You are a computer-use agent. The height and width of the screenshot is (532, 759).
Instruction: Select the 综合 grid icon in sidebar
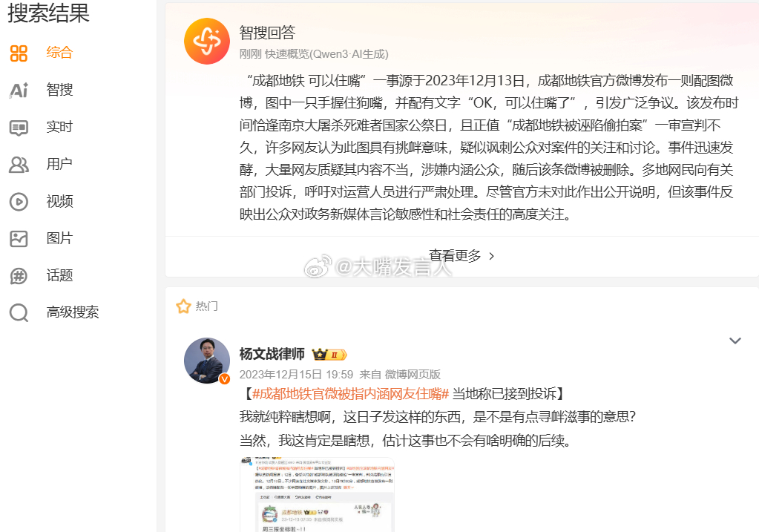tap(19, 53)
